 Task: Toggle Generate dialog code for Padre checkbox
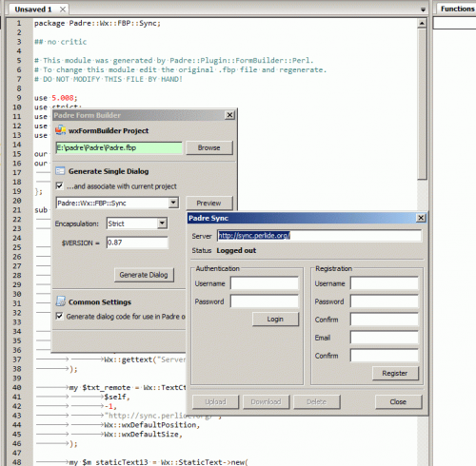[59, 316]
